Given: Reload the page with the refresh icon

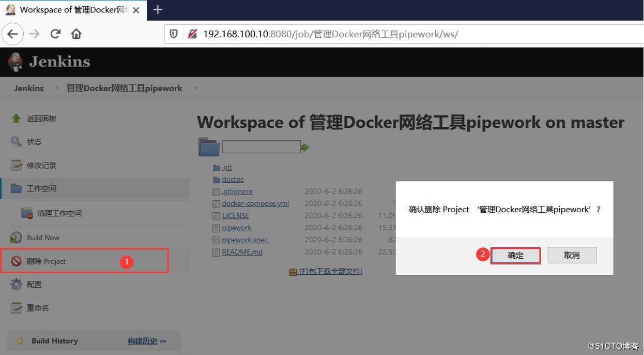Looking at the screenshot, I should click(x=55, y=34).
